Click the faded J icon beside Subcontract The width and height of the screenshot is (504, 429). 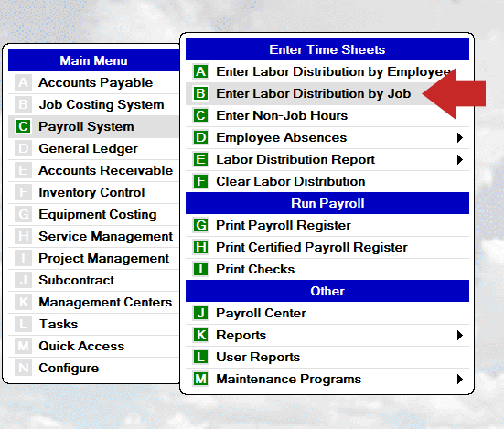point(23,280)
